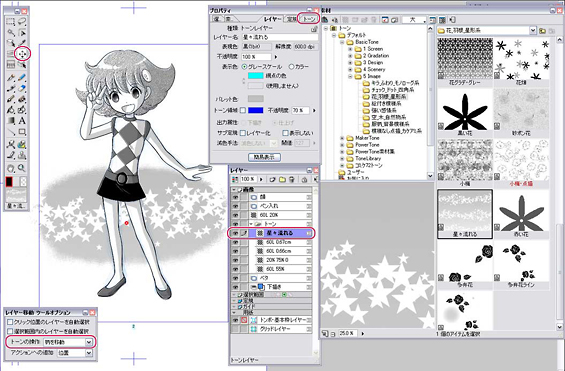Select the Text tool marked A
Viewport: 565px width, 371px height.
coord(22,121)
